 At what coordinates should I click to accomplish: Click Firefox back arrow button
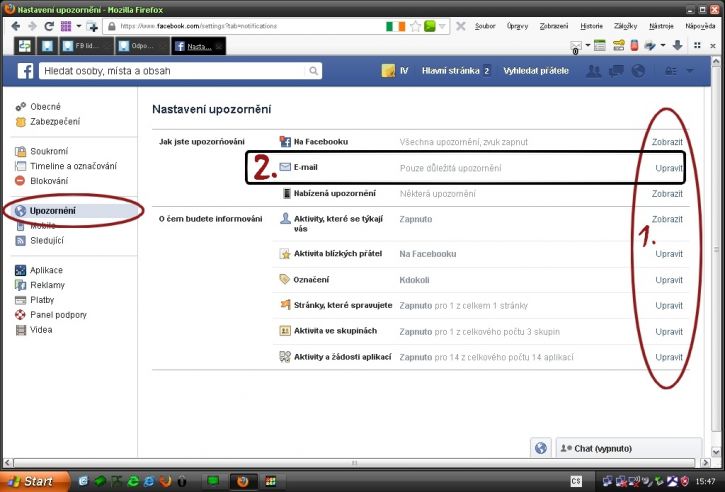pyautogui.click(x=15, y=26)
